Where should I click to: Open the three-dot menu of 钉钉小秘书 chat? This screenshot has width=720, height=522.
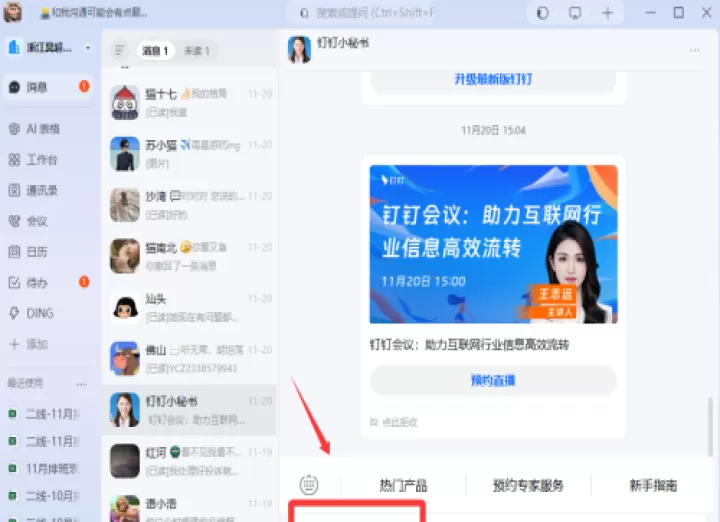[694, 50]
